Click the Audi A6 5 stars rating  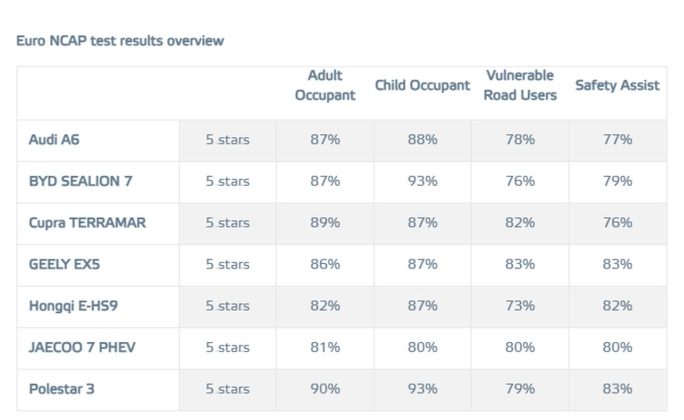click(227, 140)
